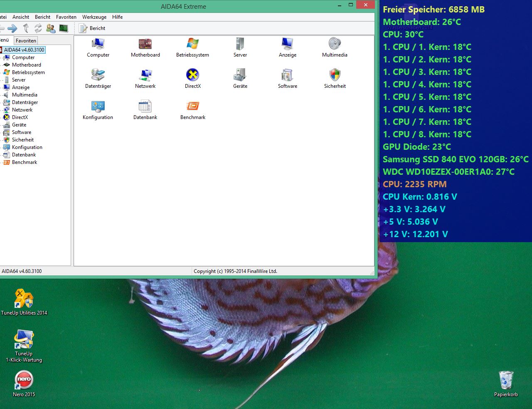Open the Favoriten menu in menu bar
Viewport: 532px width, 409px height.
[66, 17]
